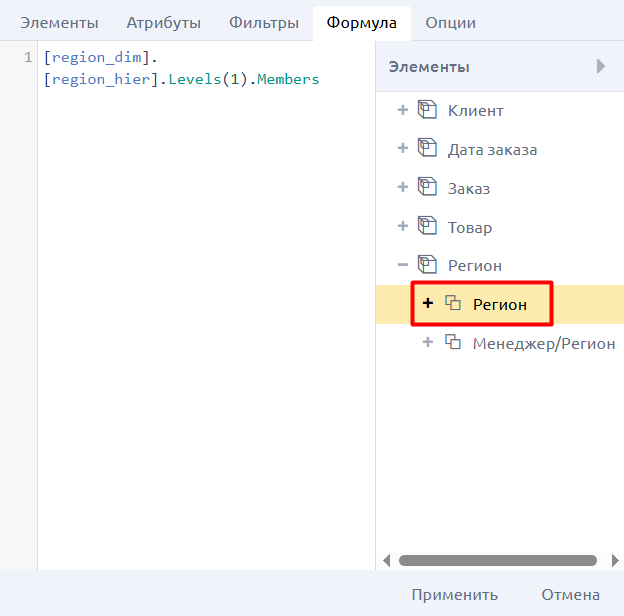This screenshot has width=624, height=616.
Task: Click the Регион dimension cube icon
Action: tap(427, 265)
